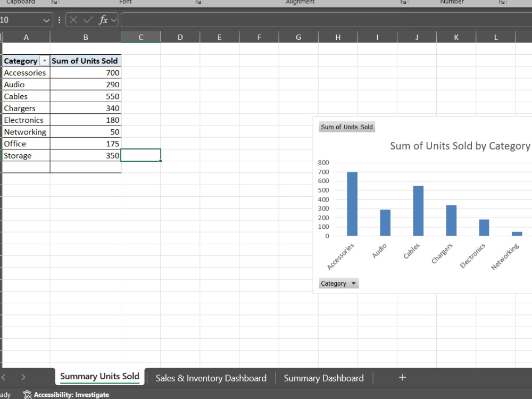Click the Cancel X icon in formula bar

point(73,20)
